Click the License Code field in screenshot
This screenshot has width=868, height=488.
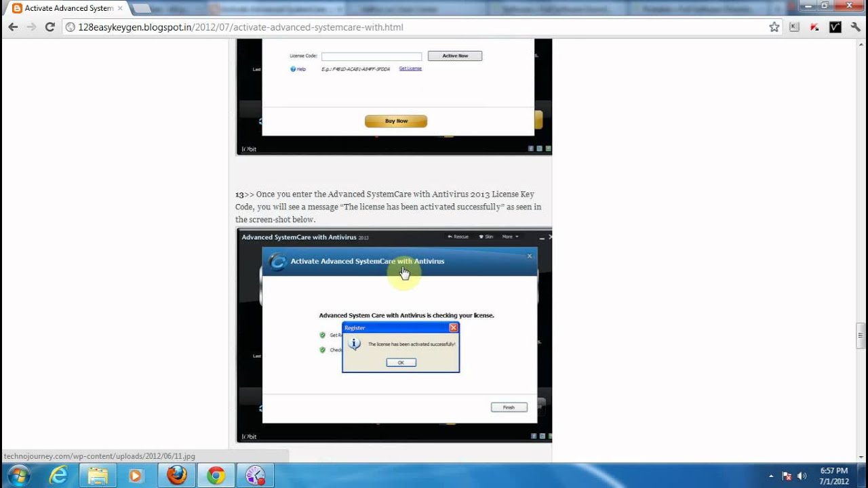coord(372,56)
